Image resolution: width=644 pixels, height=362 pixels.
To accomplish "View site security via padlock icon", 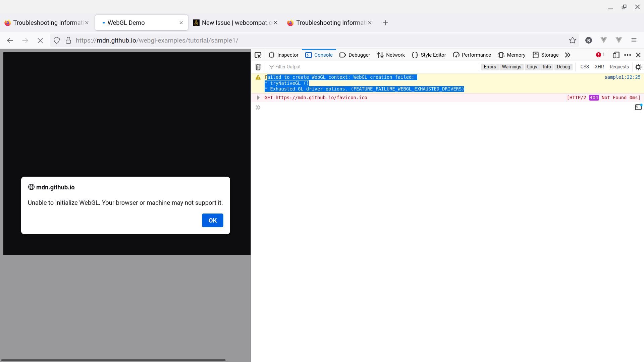I will [x=68, y=40].
